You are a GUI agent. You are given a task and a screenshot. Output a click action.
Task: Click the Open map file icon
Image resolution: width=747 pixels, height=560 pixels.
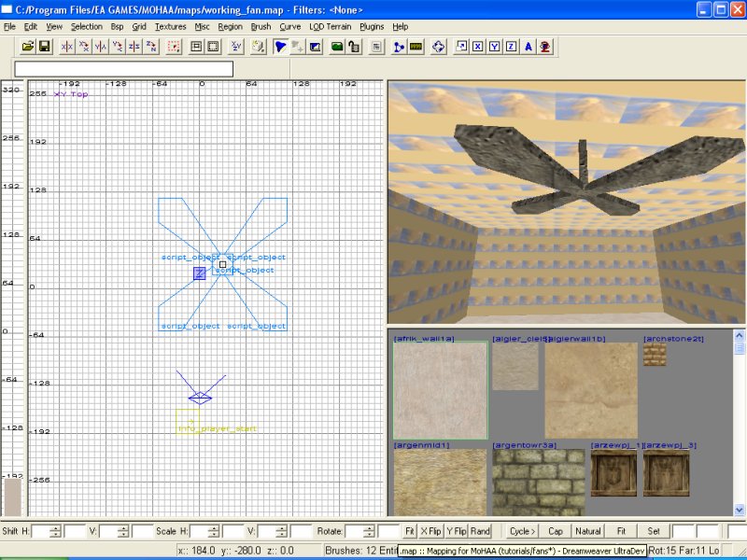(x=27, y=46)
